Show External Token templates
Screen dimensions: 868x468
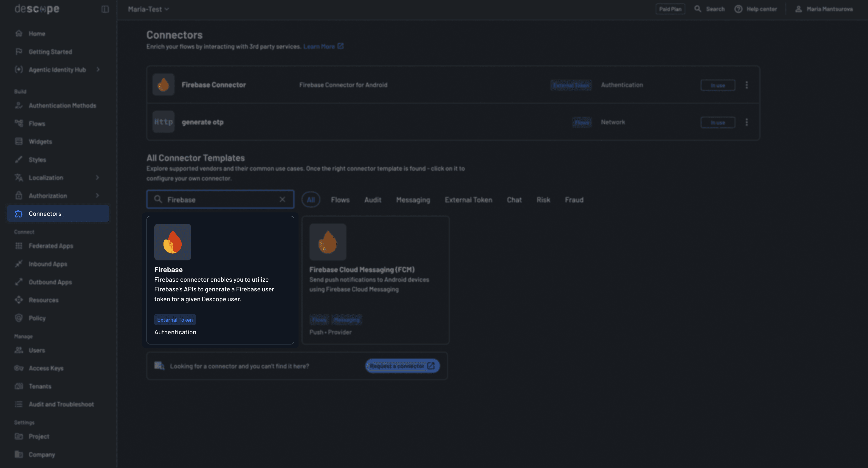(468, 200)
